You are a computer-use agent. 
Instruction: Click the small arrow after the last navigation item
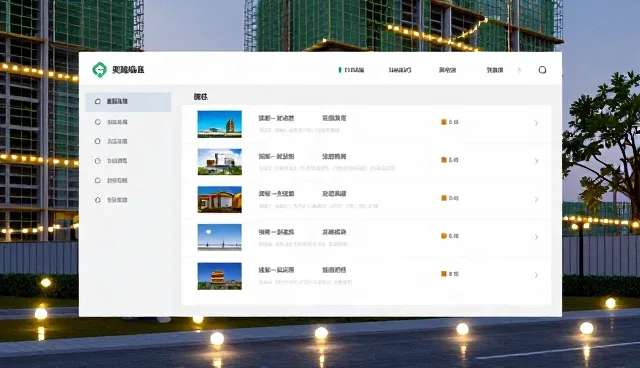(x=519, y=70)
